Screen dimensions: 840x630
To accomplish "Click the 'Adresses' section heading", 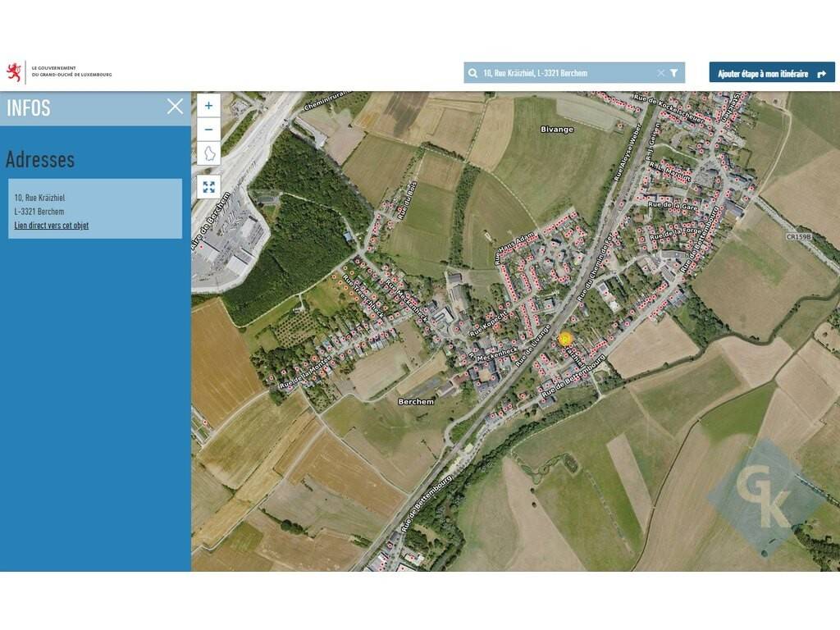I will tap(40, 159).
